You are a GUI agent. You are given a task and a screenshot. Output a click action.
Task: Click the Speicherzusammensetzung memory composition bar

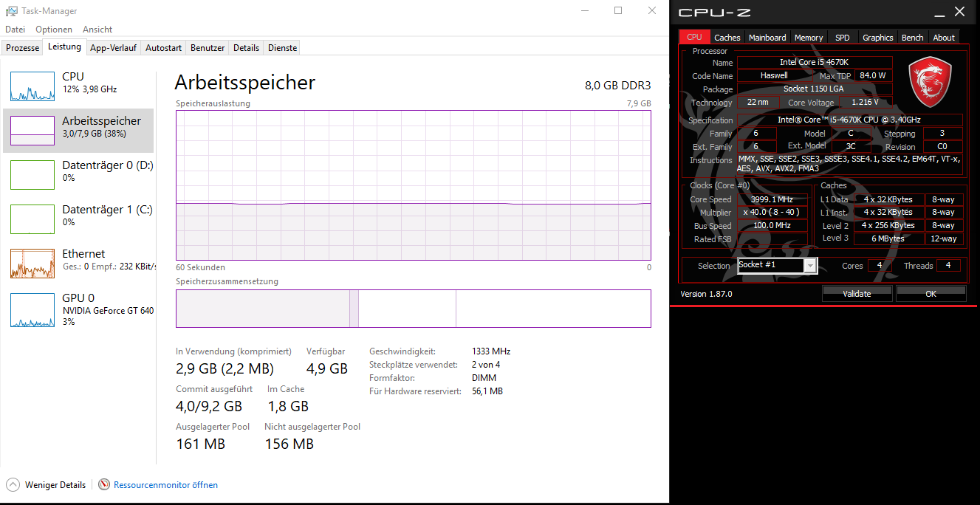[414, 309]
